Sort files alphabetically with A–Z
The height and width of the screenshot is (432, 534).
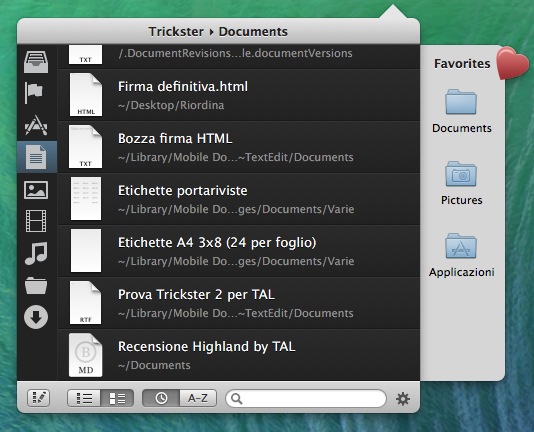click(198, 398)
